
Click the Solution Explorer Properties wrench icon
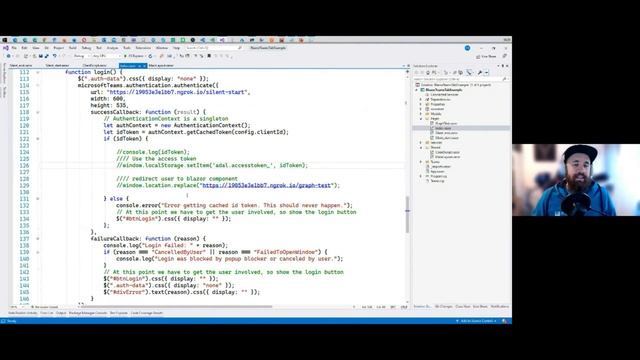[480, 73]
